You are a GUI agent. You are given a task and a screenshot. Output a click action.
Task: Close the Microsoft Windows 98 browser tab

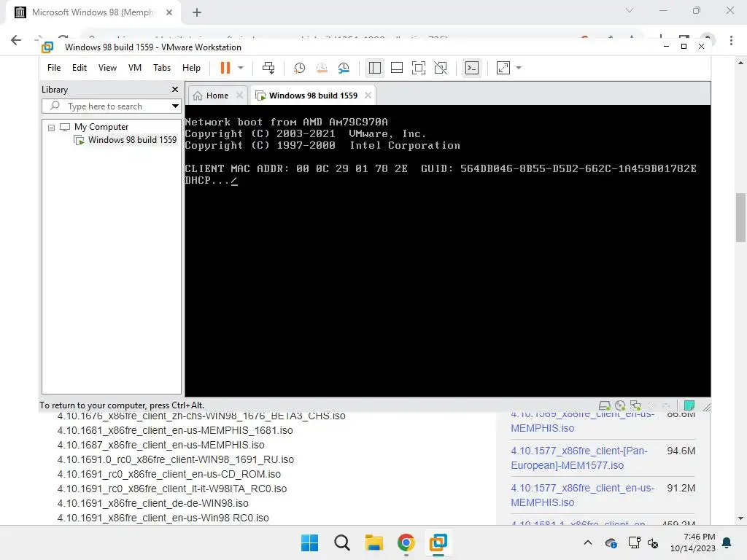pyautogui.click(x=169, y=12)
